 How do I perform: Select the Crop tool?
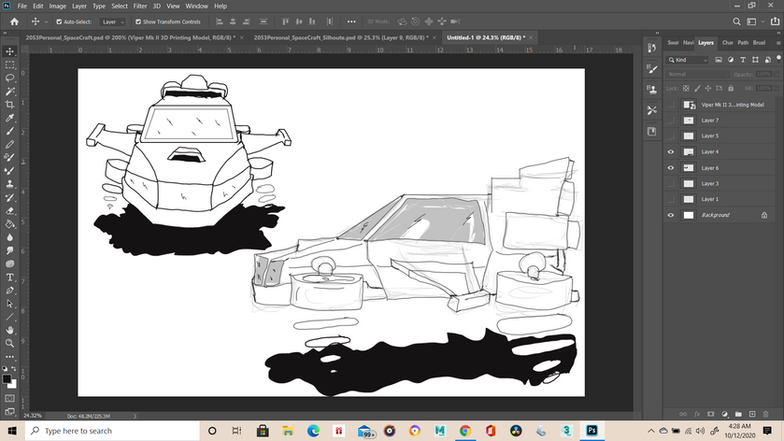[9, 104]
